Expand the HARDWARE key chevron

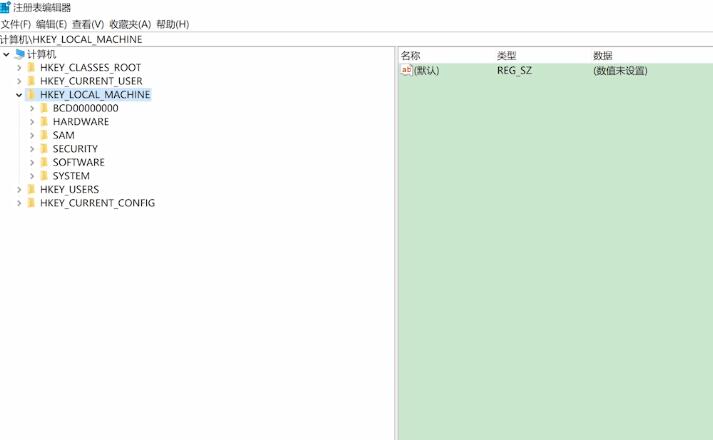[32, 122]
